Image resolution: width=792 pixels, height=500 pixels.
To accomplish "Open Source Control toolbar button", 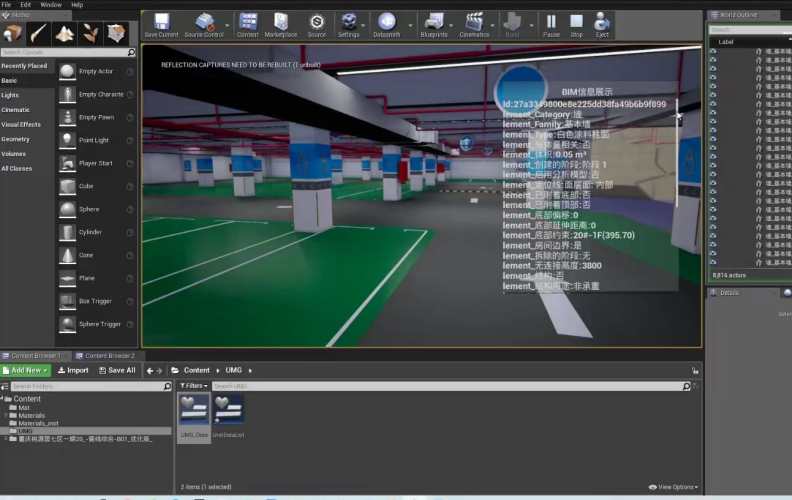I will pos(204,25).
